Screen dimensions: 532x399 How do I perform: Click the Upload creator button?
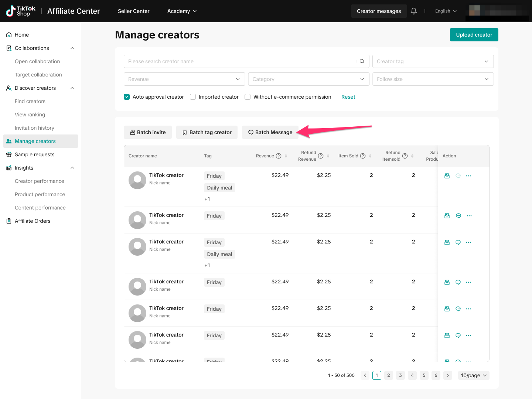[x=474, y=35]
